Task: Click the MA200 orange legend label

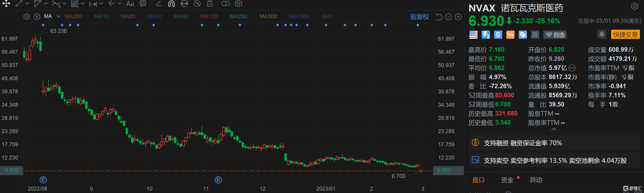Action: point(74,16)
